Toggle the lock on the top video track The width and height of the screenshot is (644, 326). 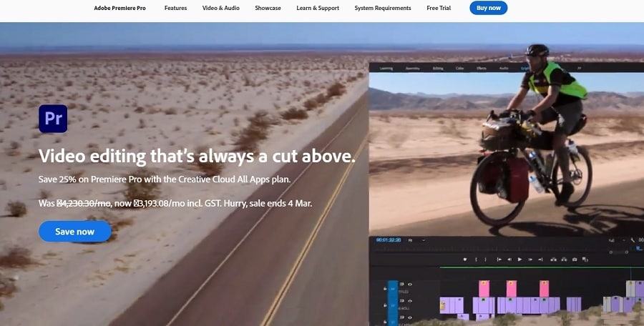[385, 289]
